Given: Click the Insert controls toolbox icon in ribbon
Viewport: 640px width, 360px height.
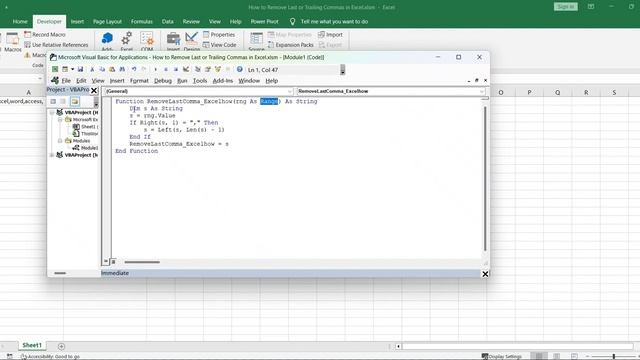Looking at the screenshot, I should (173, 42).
